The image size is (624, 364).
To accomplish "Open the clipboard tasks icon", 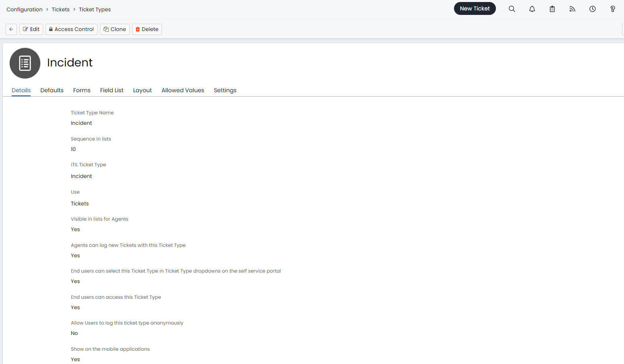I will point(552,8).
